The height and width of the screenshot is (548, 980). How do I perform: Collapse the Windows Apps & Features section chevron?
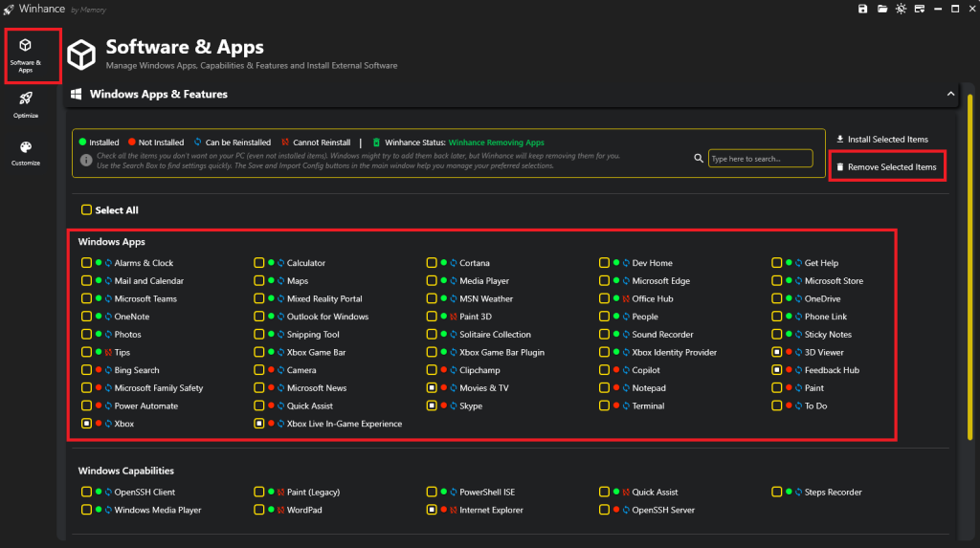click(950, 94)
